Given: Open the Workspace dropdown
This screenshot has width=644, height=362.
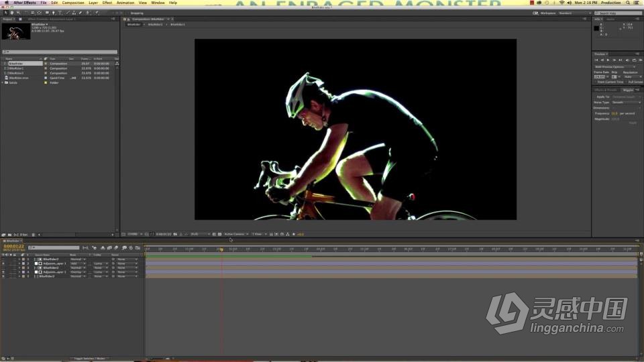Looking at the screenshot, I should click(574, 13).
